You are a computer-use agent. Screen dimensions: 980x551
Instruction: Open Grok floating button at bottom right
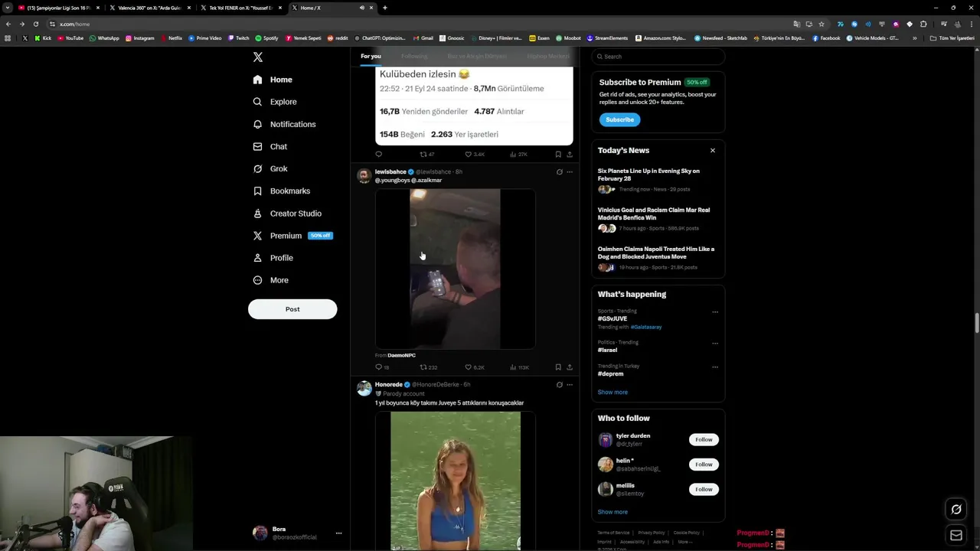[x=956, y=510]
